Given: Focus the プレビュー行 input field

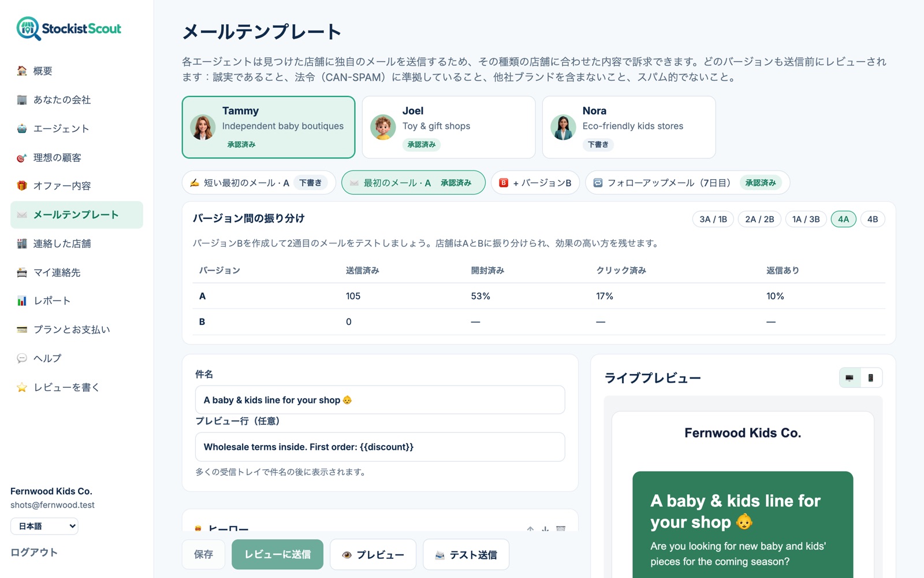Looking at the screenshot, I should tap(380, 447).
